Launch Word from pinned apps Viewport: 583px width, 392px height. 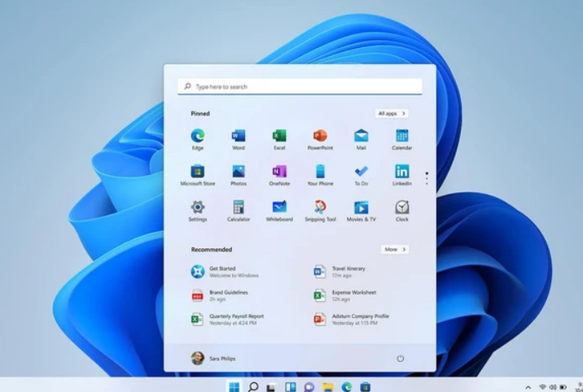[239, 139]
